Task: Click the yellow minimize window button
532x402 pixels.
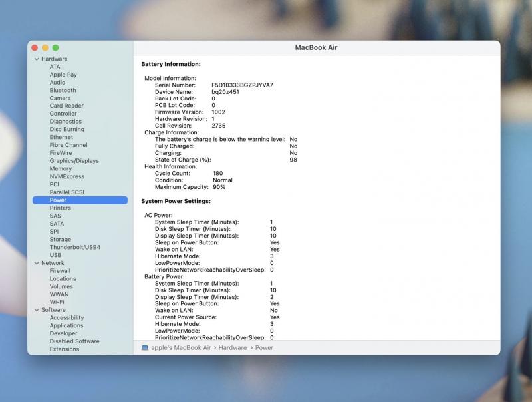Action: pos(45,48)
